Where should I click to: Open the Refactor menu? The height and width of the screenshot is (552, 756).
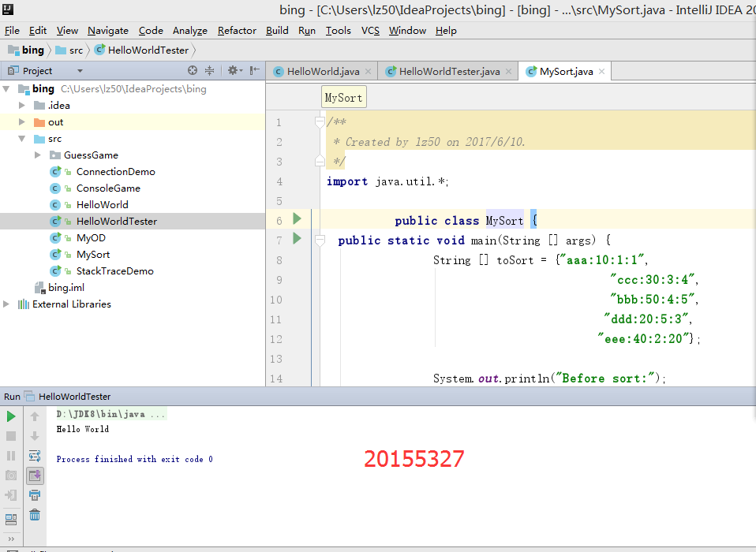pyautogui.click(x=237, y=30)
